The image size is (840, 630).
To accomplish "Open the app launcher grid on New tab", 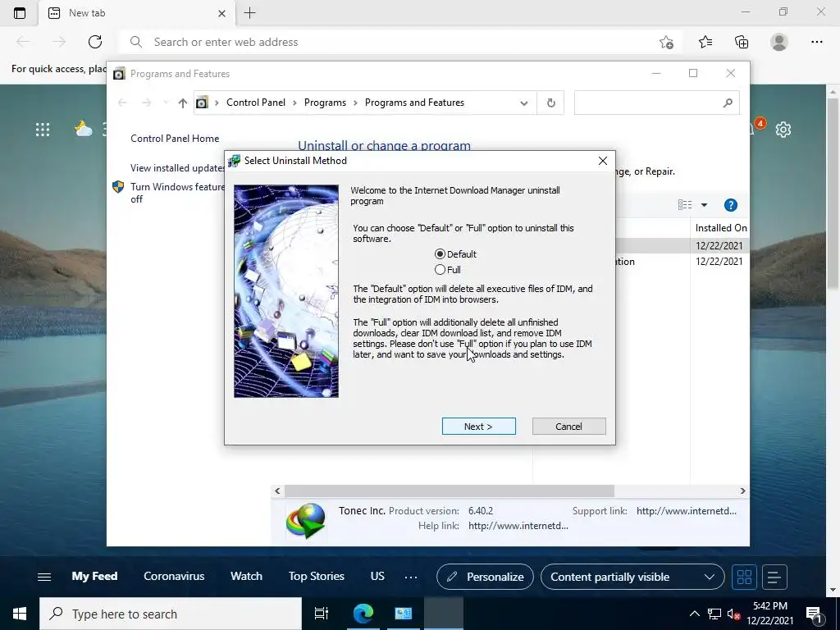I will click(x=43, y=129).
